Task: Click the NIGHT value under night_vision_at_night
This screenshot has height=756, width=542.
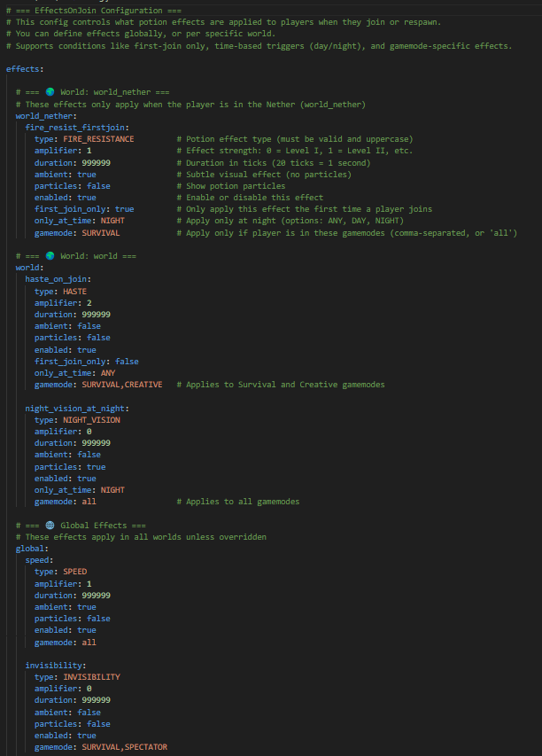Action: coord(112,490)
